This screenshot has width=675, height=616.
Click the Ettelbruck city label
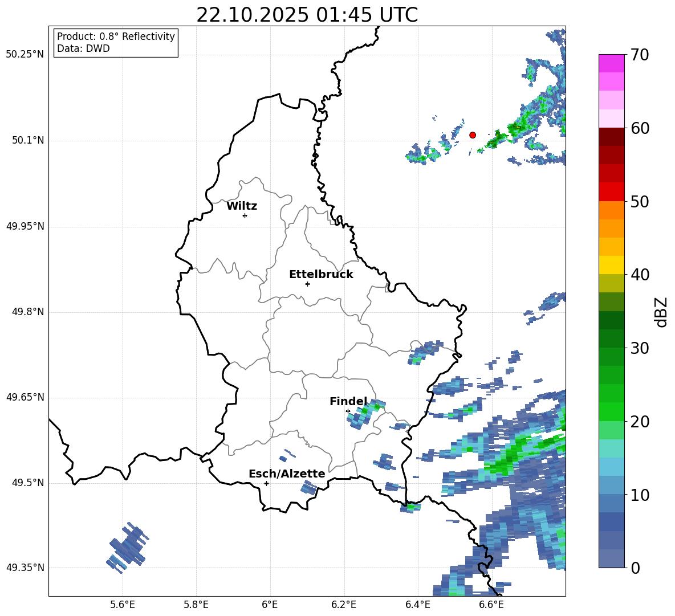[x=321, y=275]
